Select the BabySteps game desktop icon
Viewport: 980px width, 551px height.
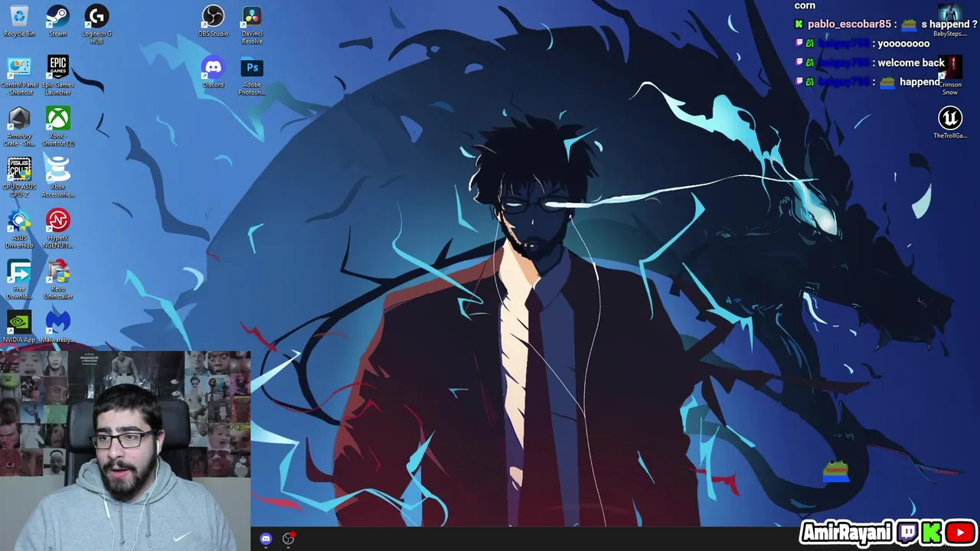950,21
